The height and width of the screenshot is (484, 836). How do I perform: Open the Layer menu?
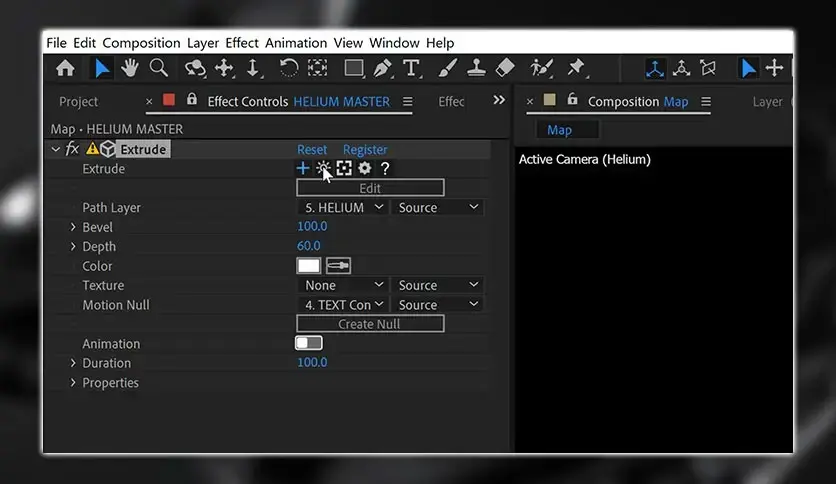tap(203, 43)
